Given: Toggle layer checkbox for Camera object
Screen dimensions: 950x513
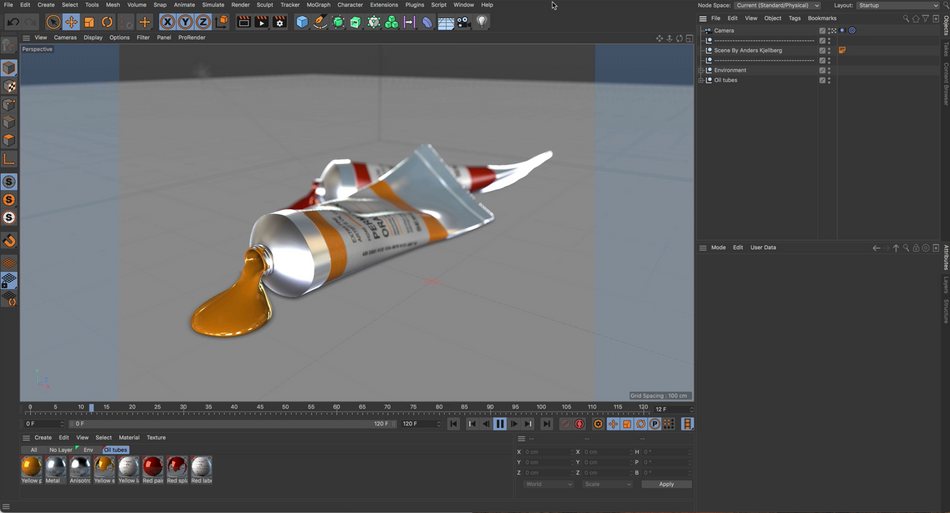Looking at the screenshot, I should tap(822, 31).
